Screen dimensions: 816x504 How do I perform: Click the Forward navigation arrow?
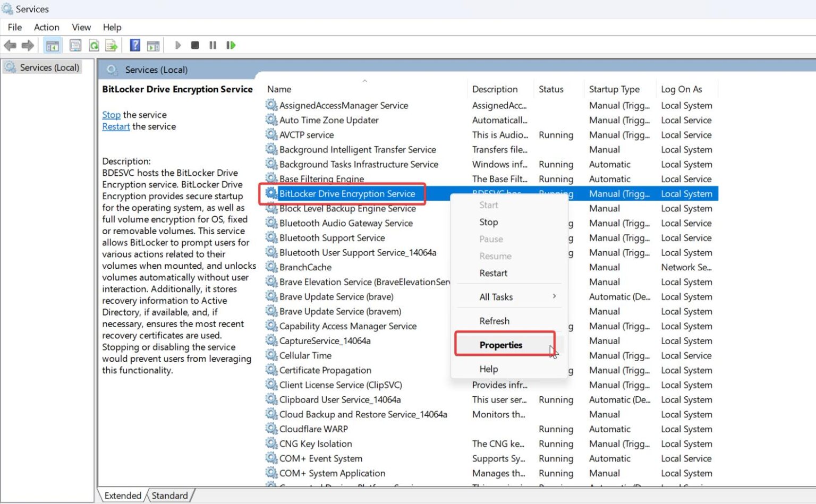click(29, 45)
